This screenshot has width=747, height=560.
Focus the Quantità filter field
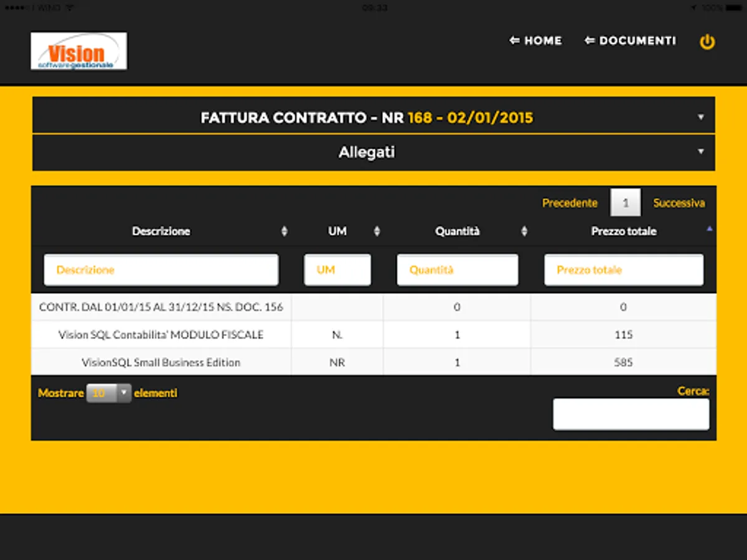point(458,270)
